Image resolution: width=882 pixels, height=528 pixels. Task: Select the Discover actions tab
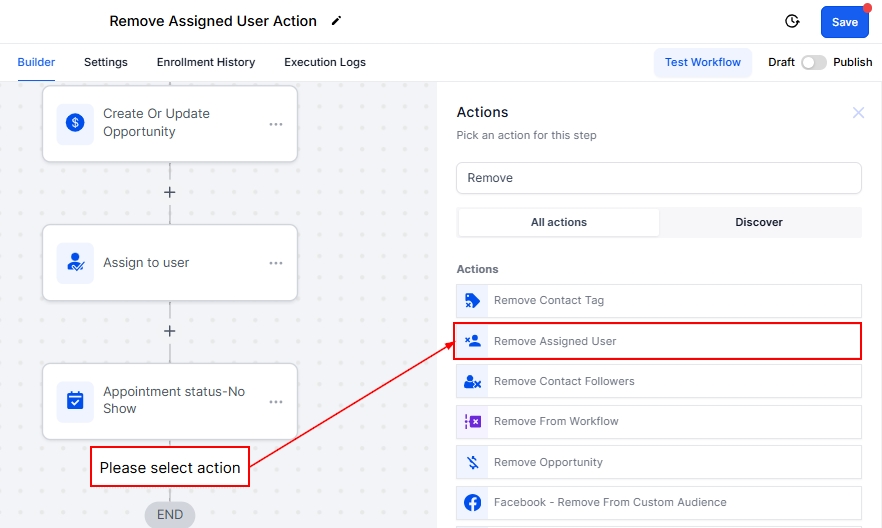759,222
